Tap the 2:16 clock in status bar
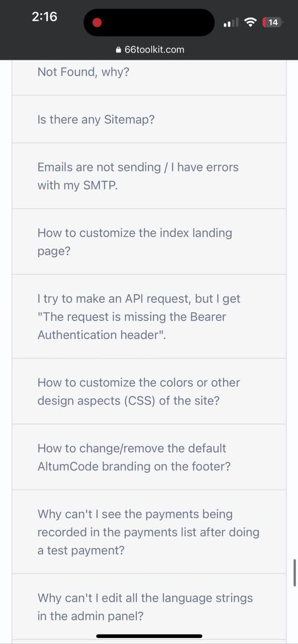 pos(44,17)
